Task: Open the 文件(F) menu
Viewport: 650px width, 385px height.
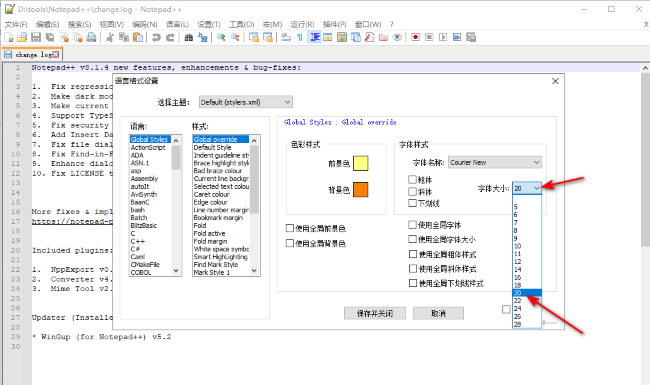Action: coord(16,24)
